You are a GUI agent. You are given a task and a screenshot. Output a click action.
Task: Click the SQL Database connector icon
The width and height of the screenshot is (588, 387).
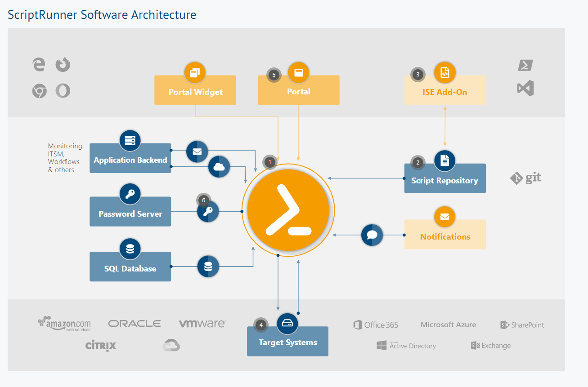pos(208,267)
